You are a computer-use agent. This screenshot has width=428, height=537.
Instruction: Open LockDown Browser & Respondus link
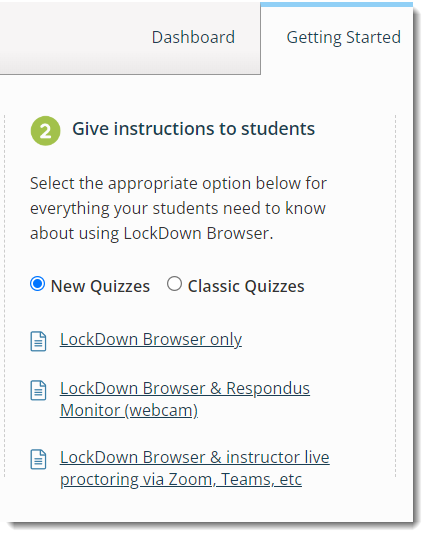pyautogui.click(x=185, y=389)
